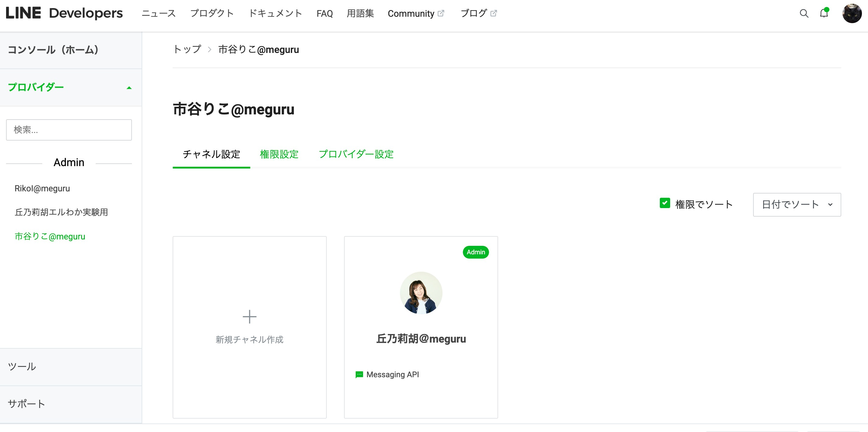Open the 丘乃莉胡@meguru channel name
The image size is (868, 432).
[421, 339]
